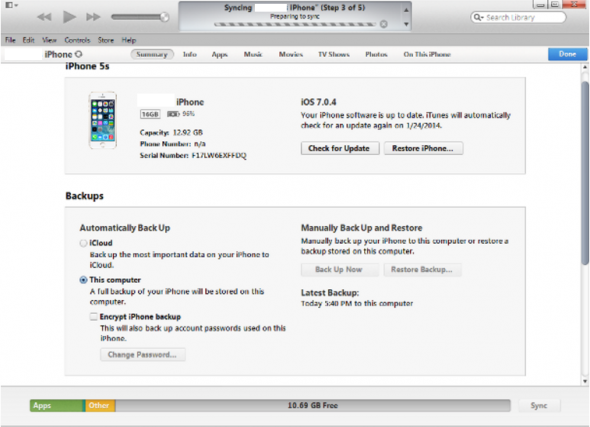Viewport: 590px width, 427px height.
Task: Click the magnifier icon in Search Library
Action: (x=478, y=17)
